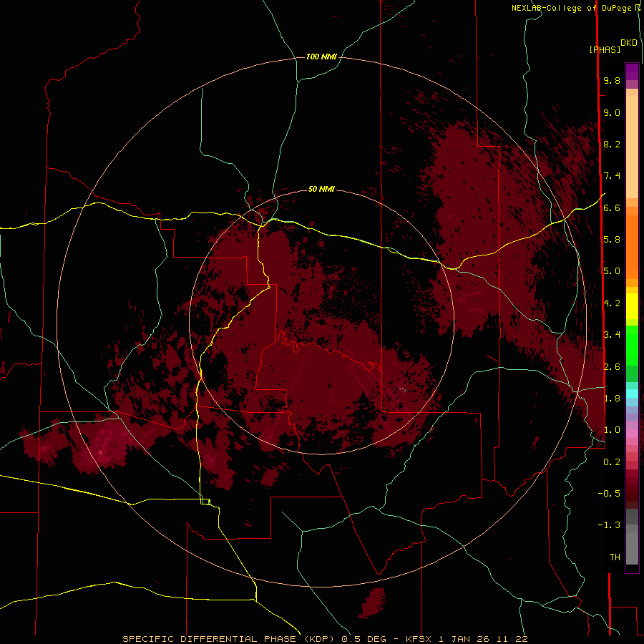Click the 1.8 value on color scale
Screen dimensions: 644x644
pyautogui.click(x=612, y=399)
